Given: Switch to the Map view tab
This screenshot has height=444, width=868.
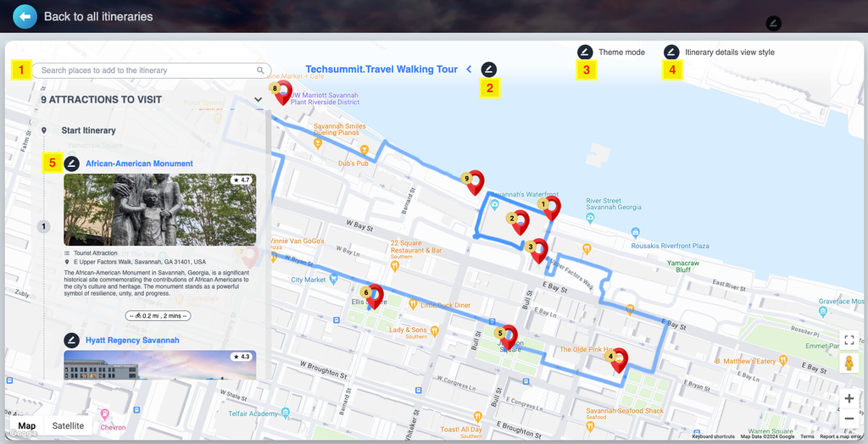Looking at the screenshot, I should tap(26, 425).
